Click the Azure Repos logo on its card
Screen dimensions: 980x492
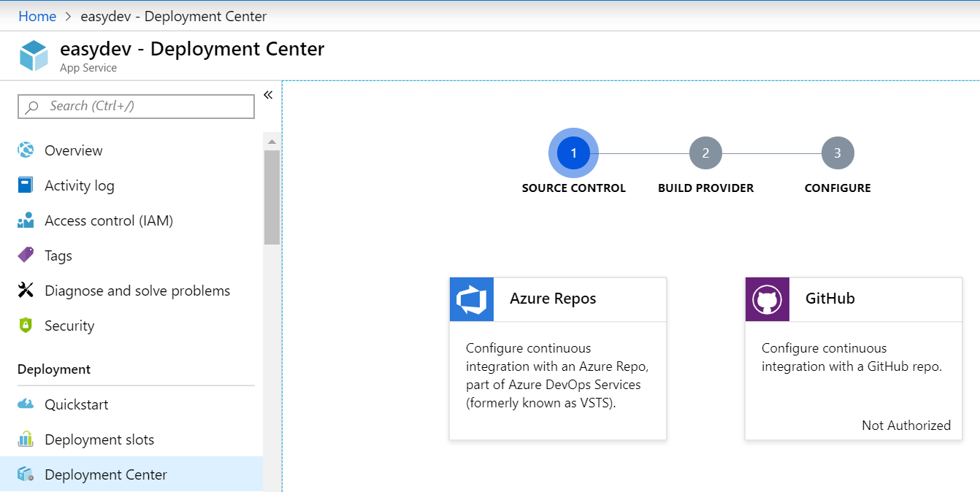pos(471,299)
